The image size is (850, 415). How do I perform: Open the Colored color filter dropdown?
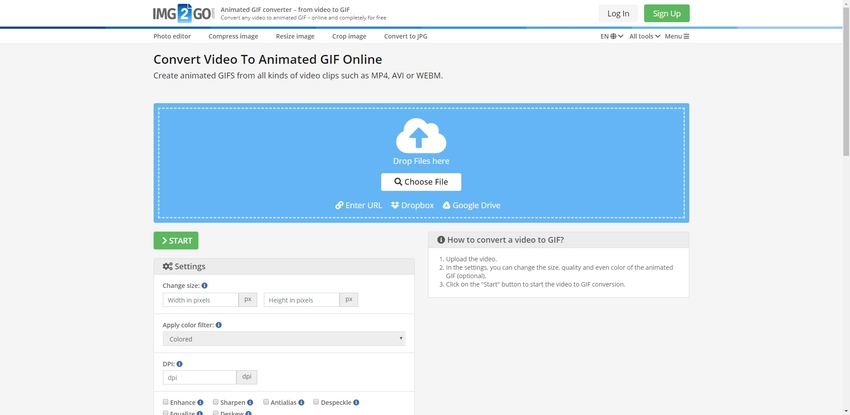point(284,339)
